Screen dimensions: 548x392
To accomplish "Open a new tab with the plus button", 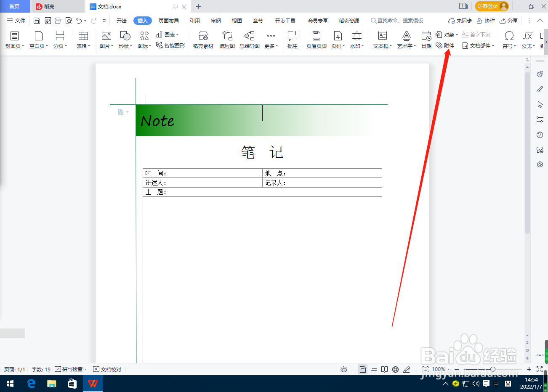I will point(198,6).
